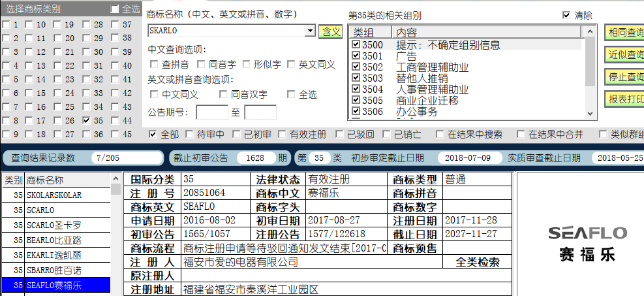Click the 含义 button

330,31
